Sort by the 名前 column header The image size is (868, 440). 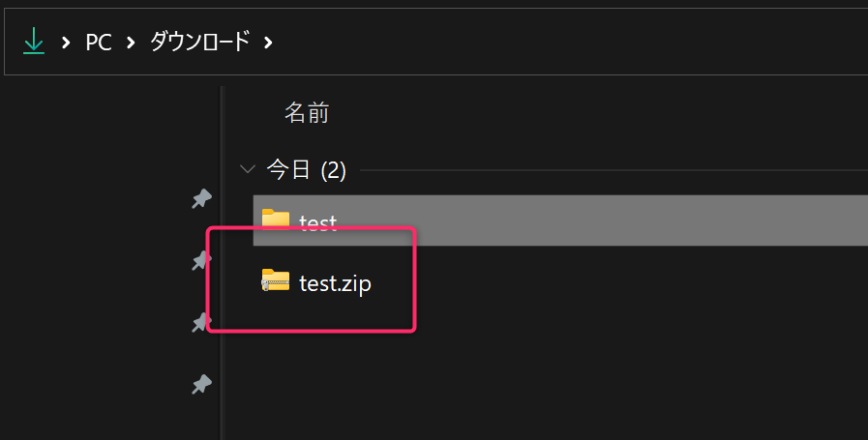click(x=307, y=113)
